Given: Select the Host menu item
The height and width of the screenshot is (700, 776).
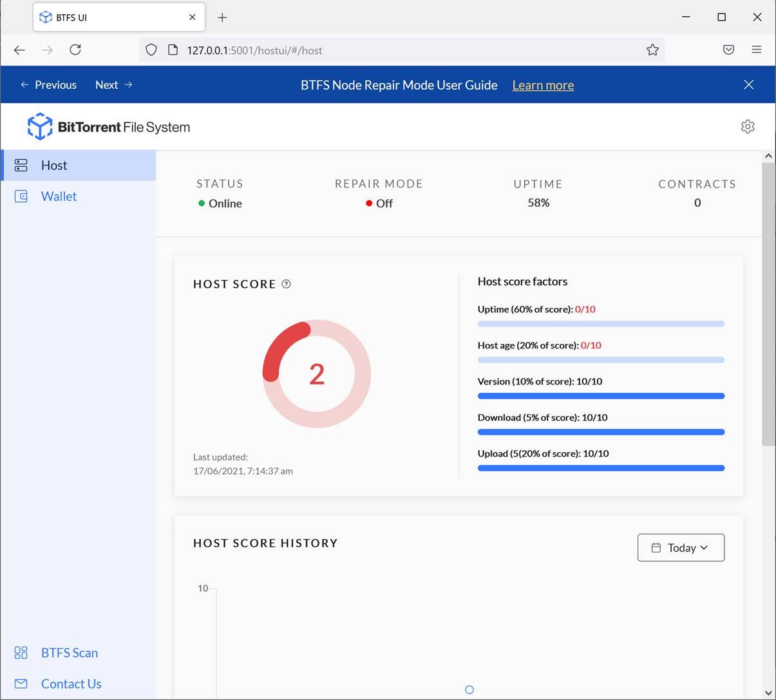Looking at the screenshot, I should tap(78, 166).
